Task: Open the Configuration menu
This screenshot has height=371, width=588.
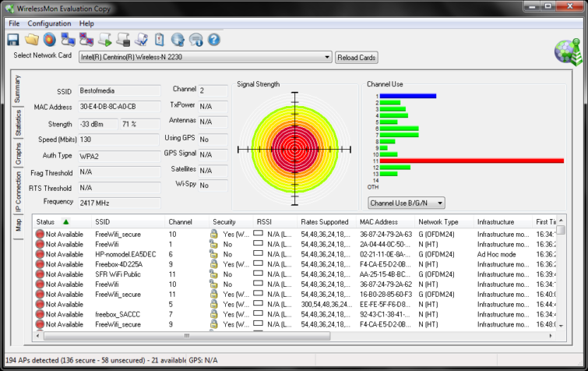Action: click(x=49, y=23)
